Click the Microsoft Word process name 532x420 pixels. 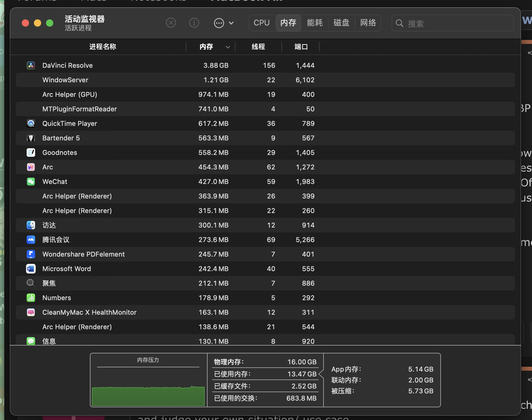click(67, 269)
